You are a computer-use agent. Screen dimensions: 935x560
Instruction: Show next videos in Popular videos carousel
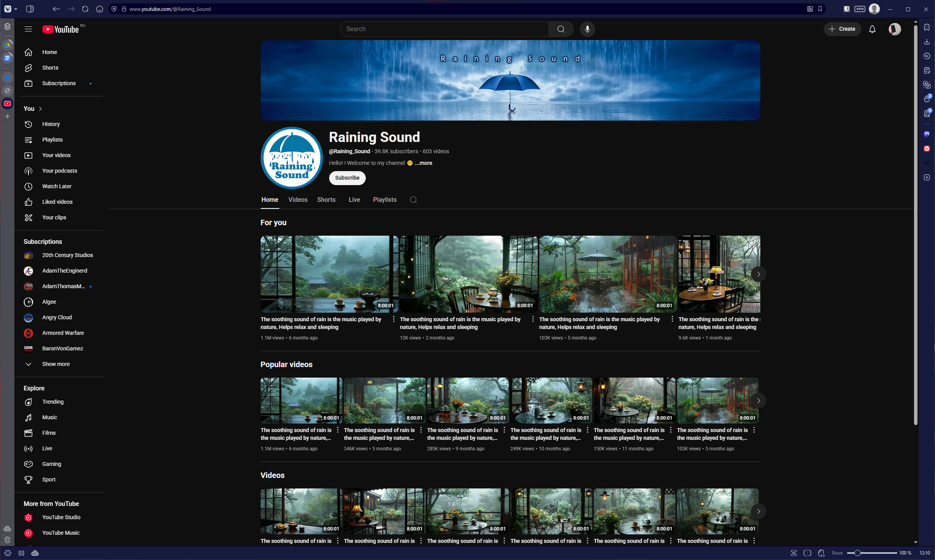point(758,401)
